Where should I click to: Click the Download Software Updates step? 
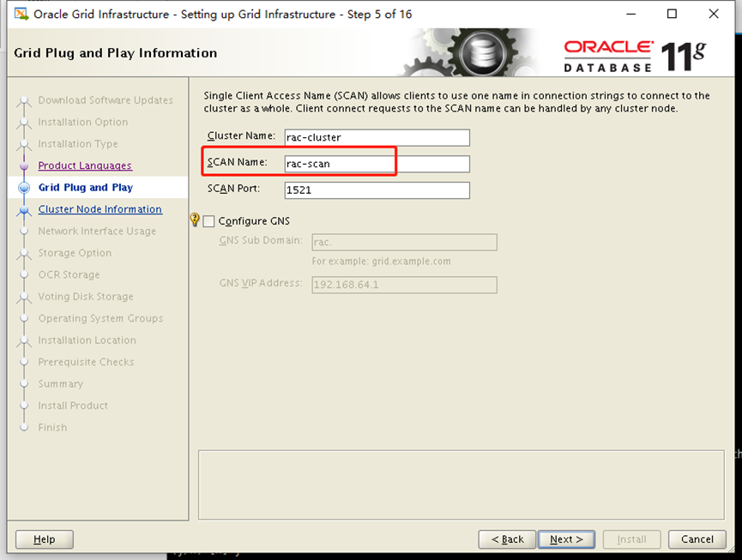click(106, 100)
